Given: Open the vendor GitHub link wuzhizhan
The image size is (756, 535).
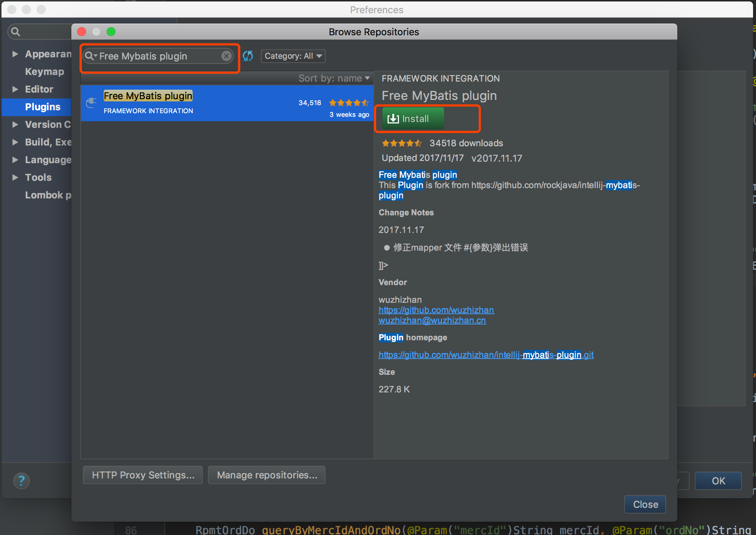Looking at the screenshot, I should 436,310.
